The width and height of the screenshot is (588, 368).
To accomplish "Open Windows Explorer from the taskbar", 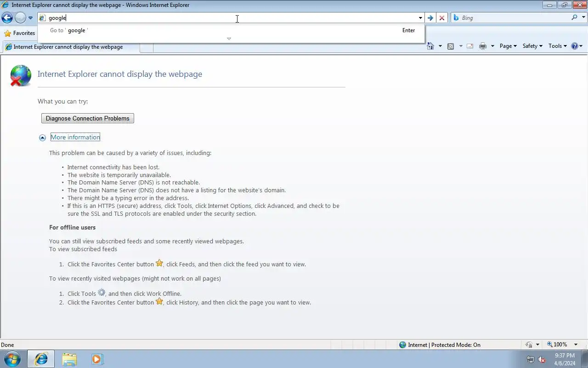I will 69,359.
